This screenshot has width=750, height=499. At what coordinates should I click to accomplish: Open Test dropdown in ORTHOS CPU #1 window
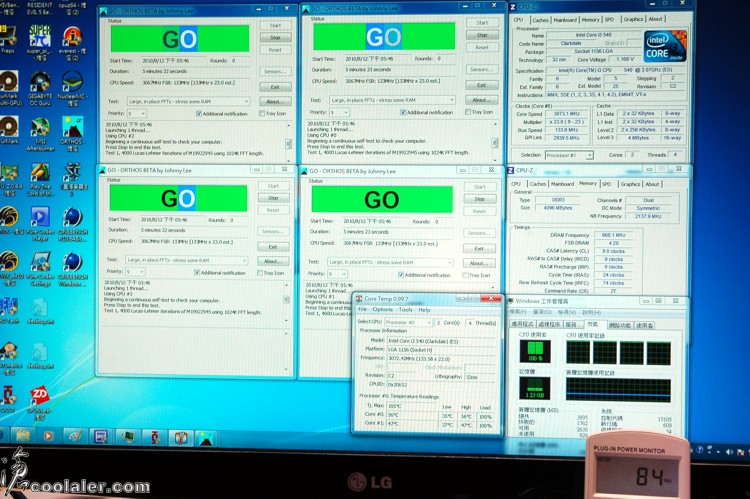click(390, 262)
